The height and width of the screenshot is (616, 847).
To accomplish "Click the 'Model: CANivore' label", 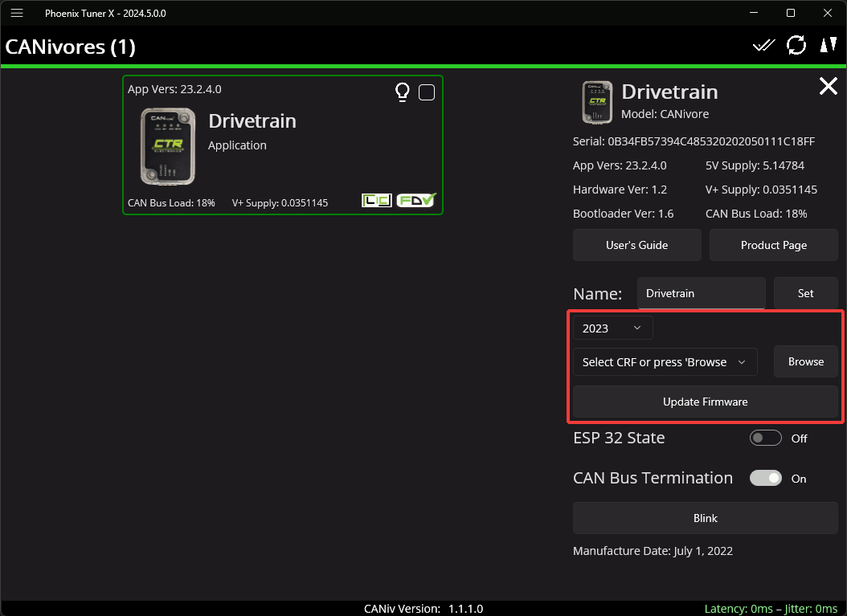I will tap(665, 114).
